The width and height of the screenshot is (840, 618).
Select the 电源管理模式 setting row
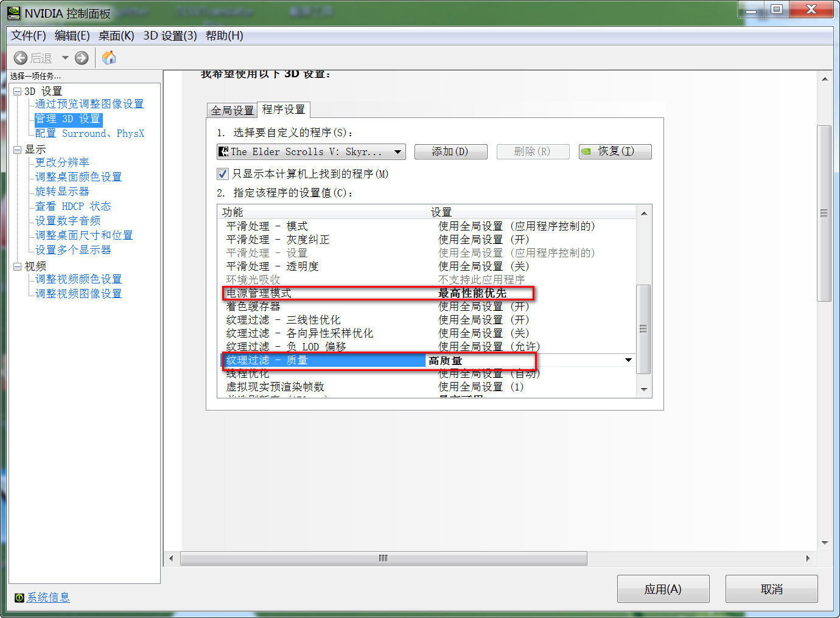[323, 293]
